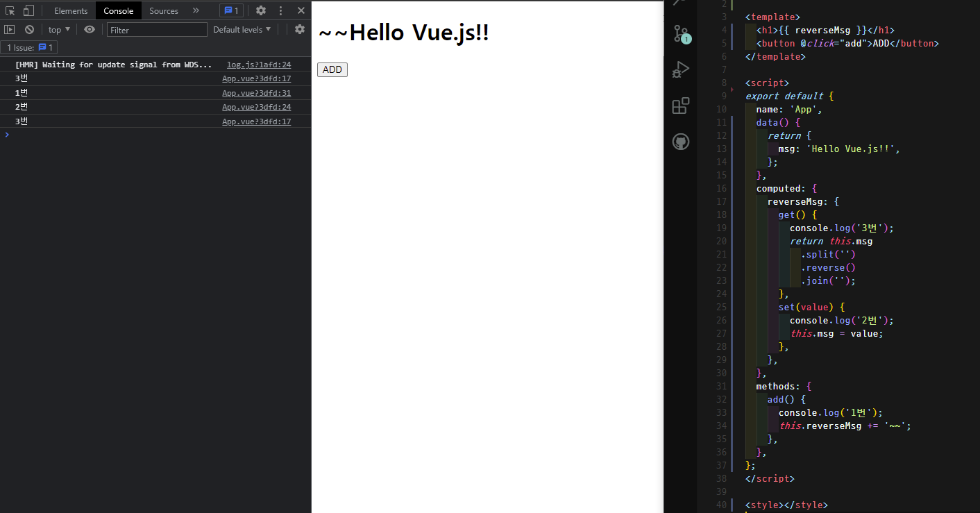The image size is (980, 513).
Task: Click the '.reverse()' code line
Action: point(828,267)
